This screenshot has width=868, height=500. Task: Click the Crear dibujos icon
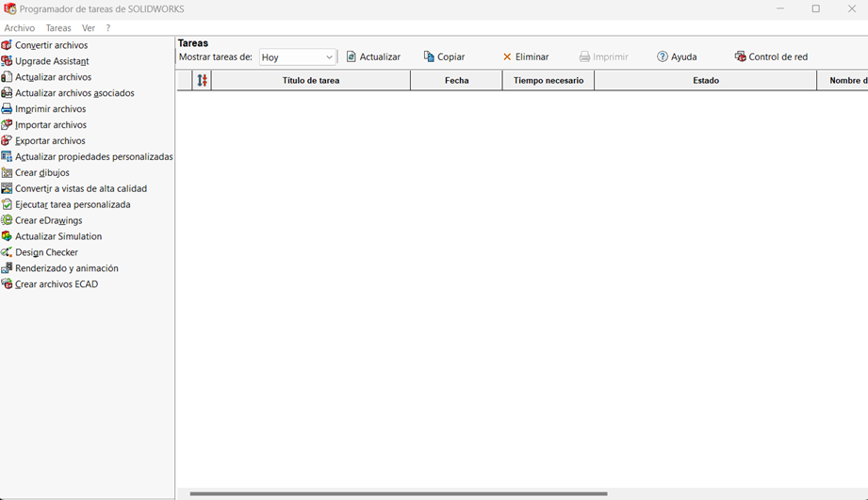click(7, 172)
